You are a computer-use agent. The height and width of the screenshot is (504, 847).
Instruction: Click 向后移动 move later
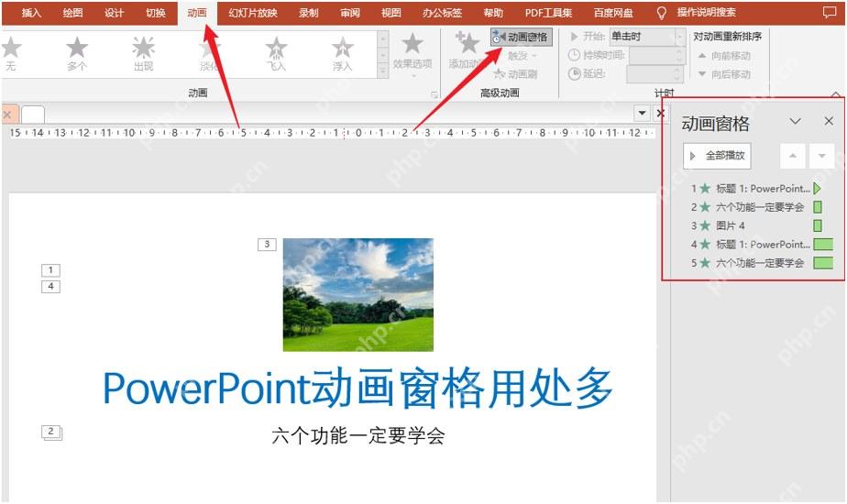724,74
